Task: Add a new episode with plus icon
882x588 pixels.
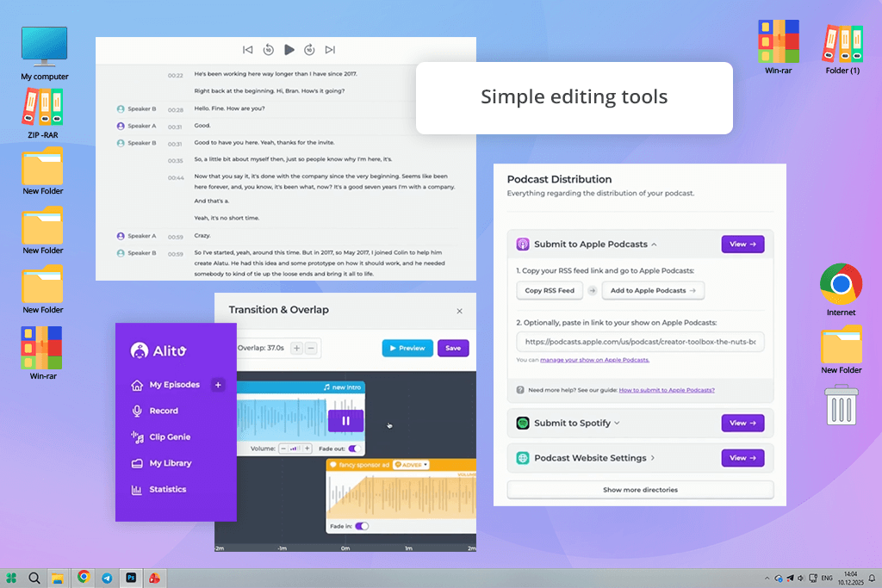Action: (218, 385)
